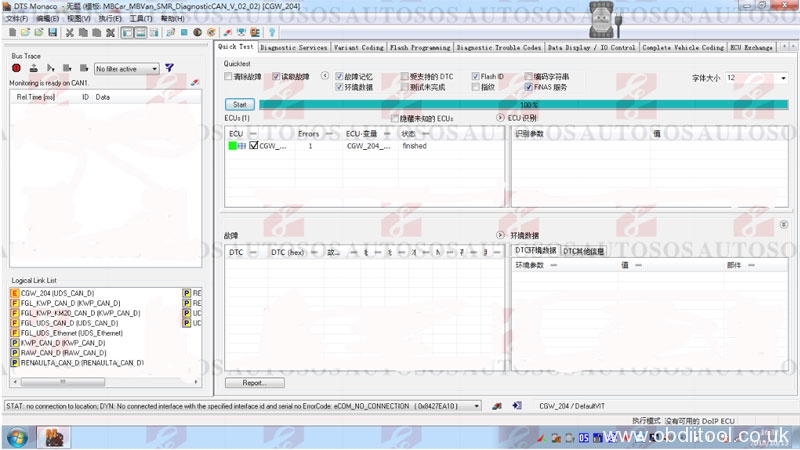Open the 工具(T) menu
The width and height of the screenshot is (800, 450).
[x=141, y=18]
